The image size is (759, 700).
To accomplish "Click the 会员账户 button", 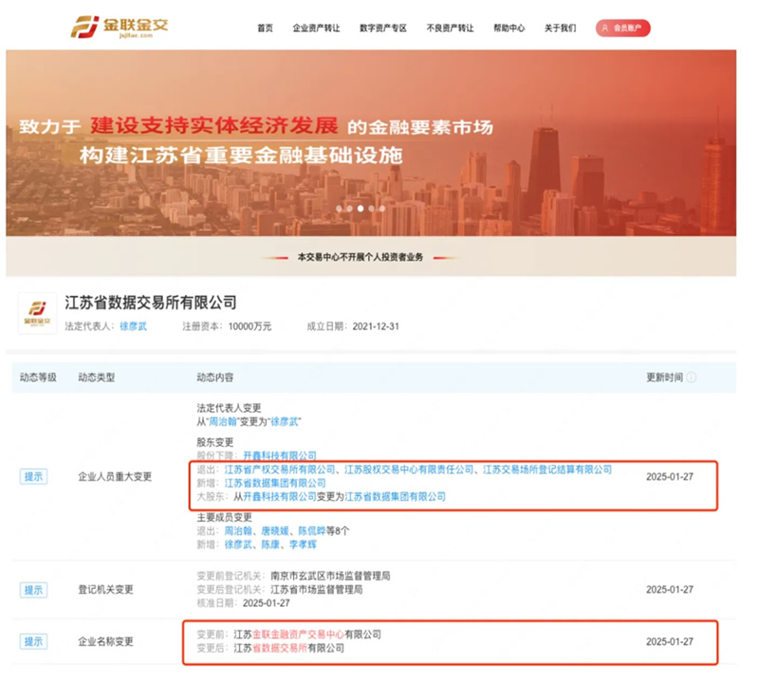I will tap(623, 28).
